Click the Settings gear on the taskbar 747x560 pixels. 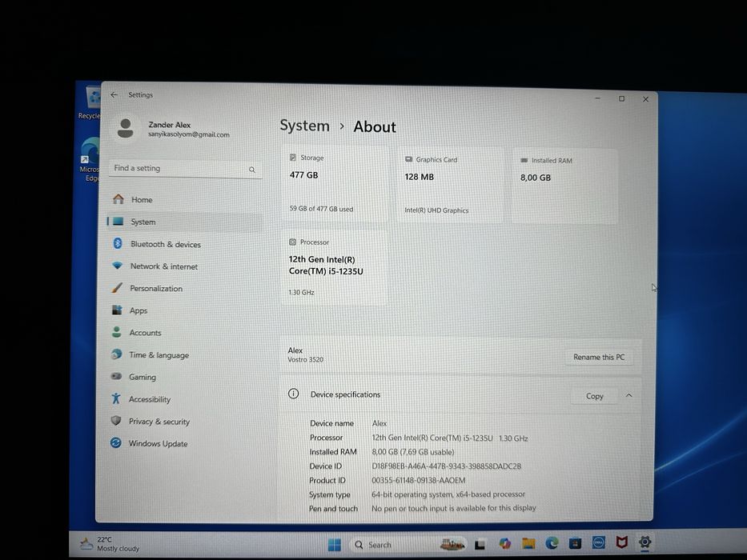click(645, 542)
